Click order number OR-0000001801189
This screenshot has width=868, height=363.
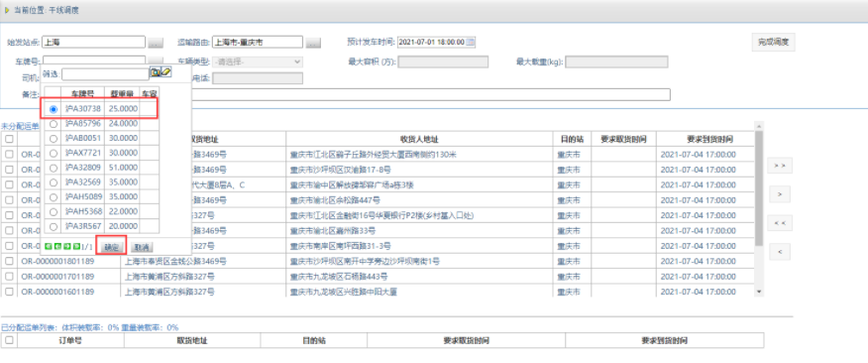[x=57, y=261]
